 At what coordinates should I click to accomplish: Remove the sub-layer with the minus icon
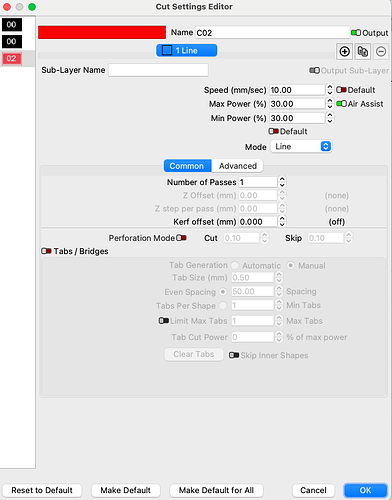(381, 52)
